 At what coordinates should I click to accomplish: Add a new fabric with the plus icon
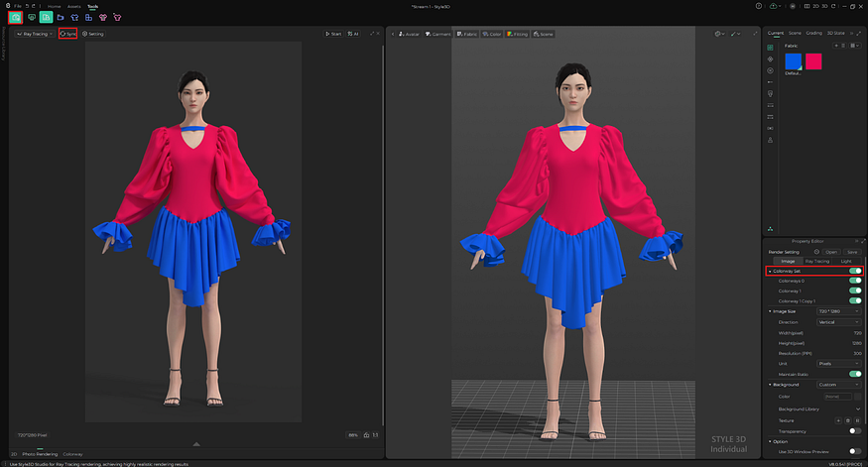(x=836, y=46)
